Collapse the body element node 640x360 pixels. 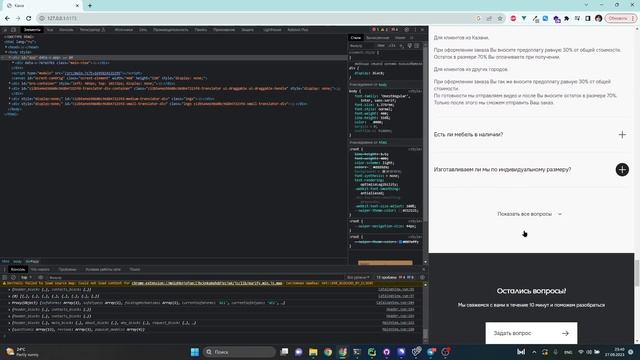6,52
